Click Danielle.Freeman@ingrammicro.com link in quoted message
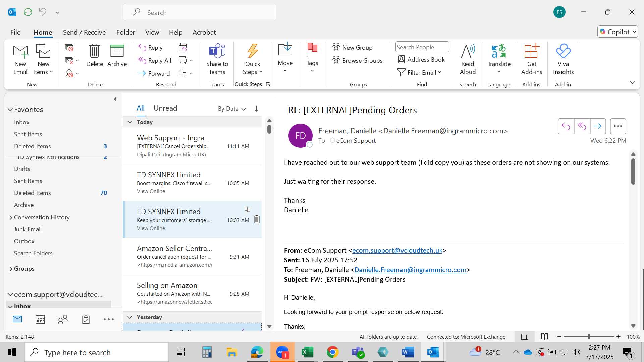The height and width of the screenshot is (362, 644). (x=410, y=270)
